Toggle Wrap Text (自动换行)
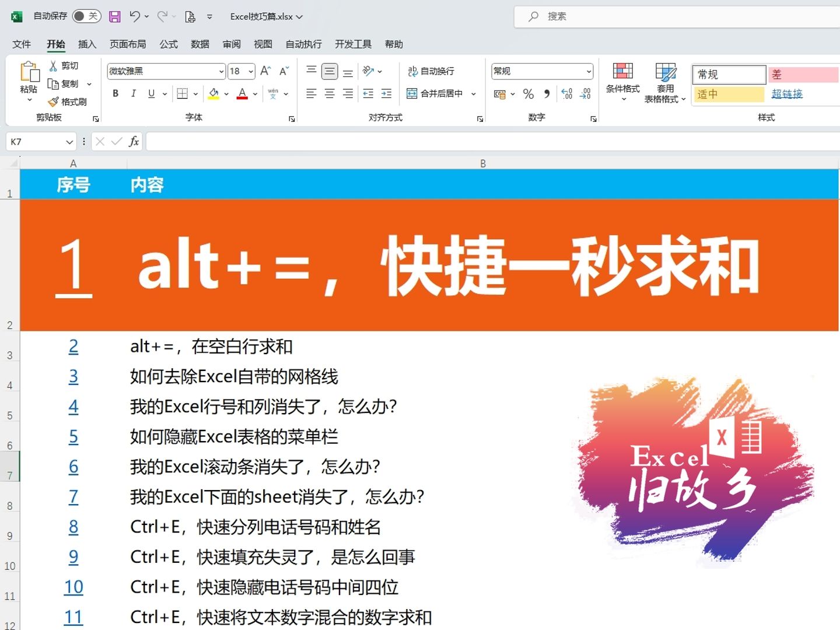 (431, 71)
